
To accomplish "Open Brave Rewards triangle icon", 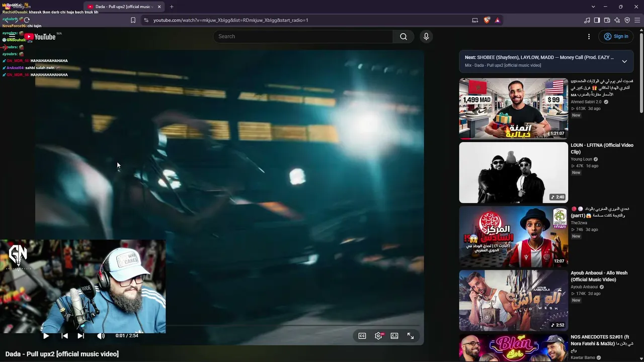I will click(x=498, y=20).
